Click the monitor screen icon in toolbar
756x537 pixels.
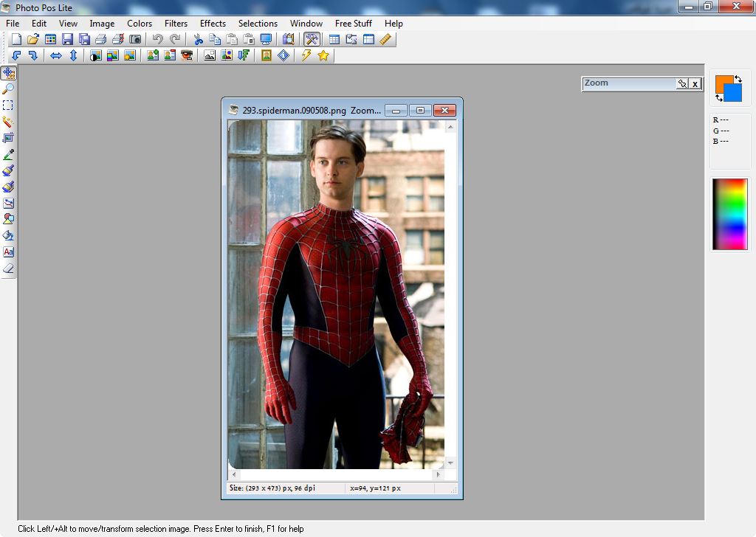tap(266, 40)
